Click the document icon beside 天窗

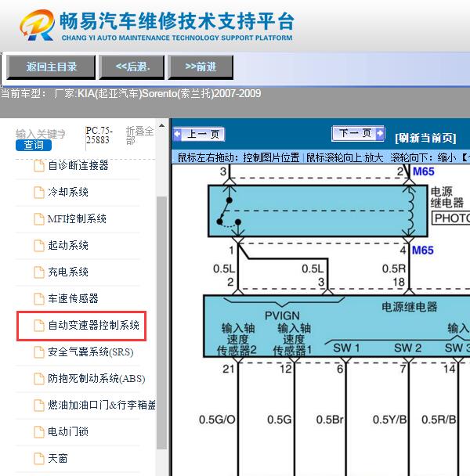(x=39, y=459)
